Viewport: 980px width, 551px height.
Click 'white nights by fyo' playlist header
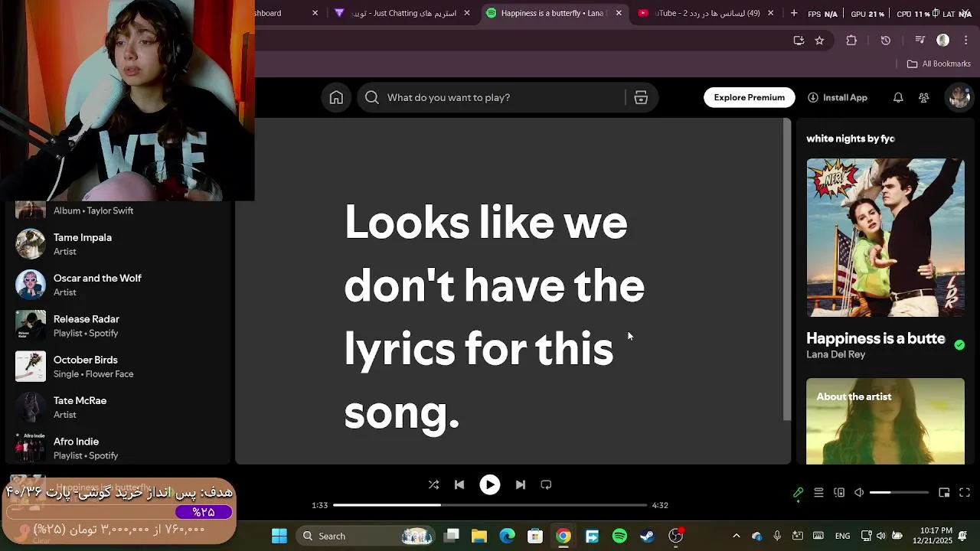pos(851,139)
